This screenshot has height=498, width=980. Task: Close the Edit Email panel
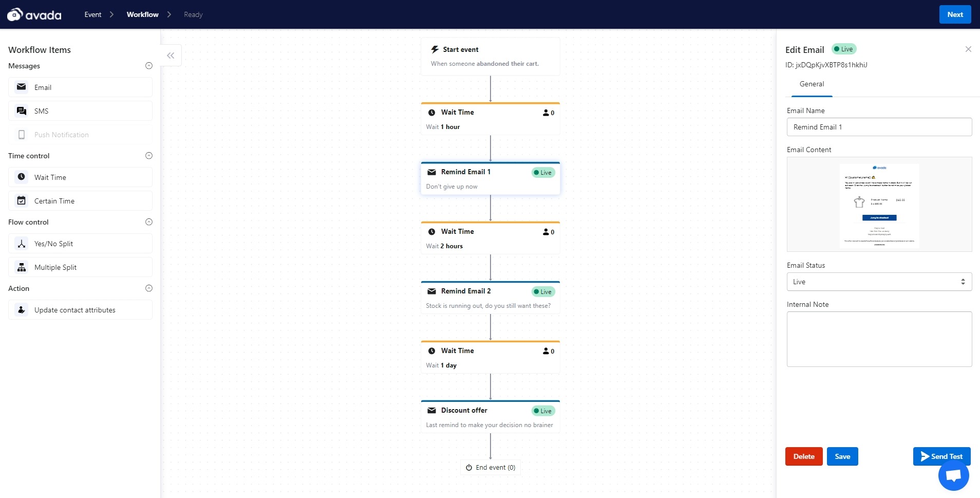coord(968,49)
